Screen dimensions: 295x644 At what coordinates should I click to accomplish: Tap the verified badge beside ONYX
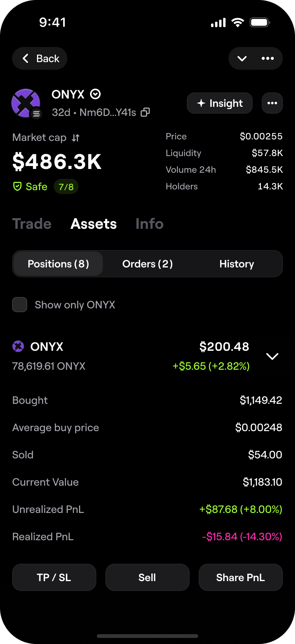point(95,94)
